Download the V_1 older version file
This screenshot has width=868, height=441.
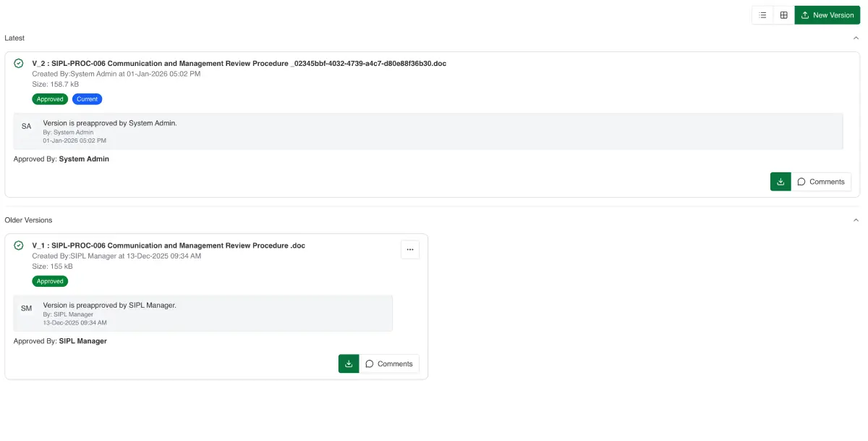348,364
